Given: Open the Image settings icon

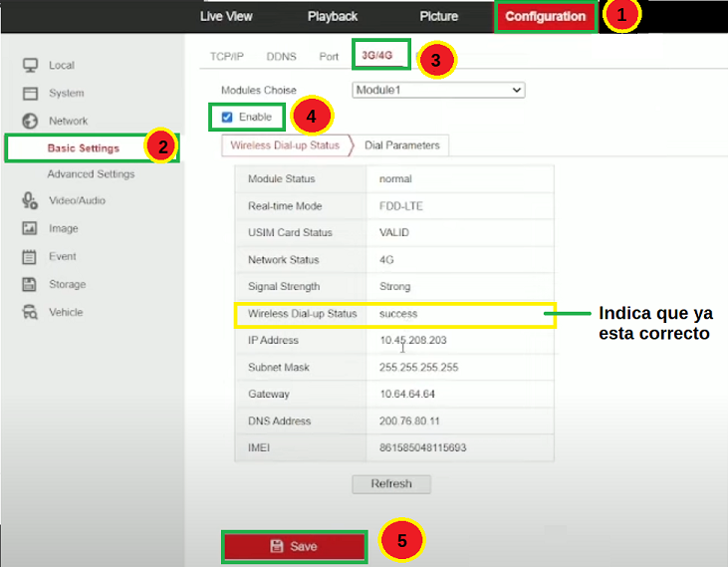Looking at the screenshot, I should point(30,228).
